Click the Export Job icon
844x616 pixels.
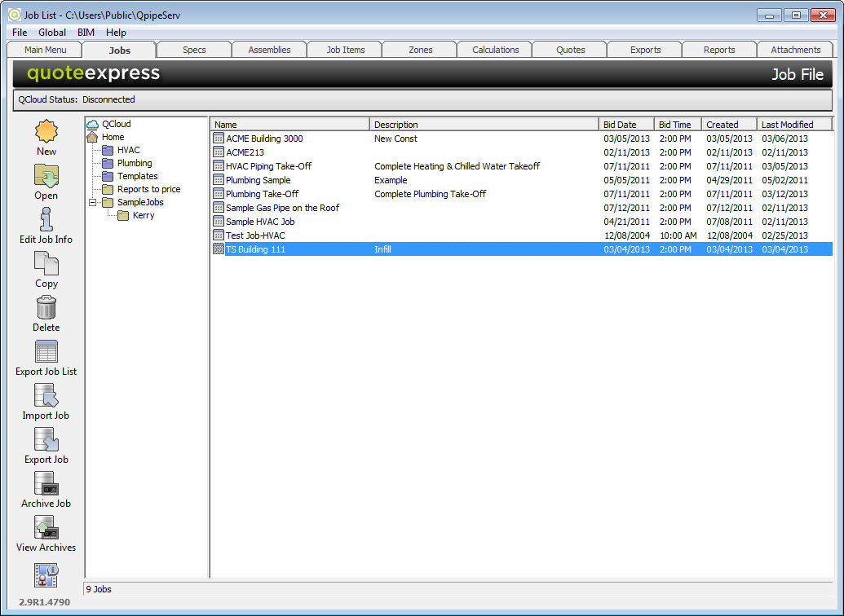point(46,440)
